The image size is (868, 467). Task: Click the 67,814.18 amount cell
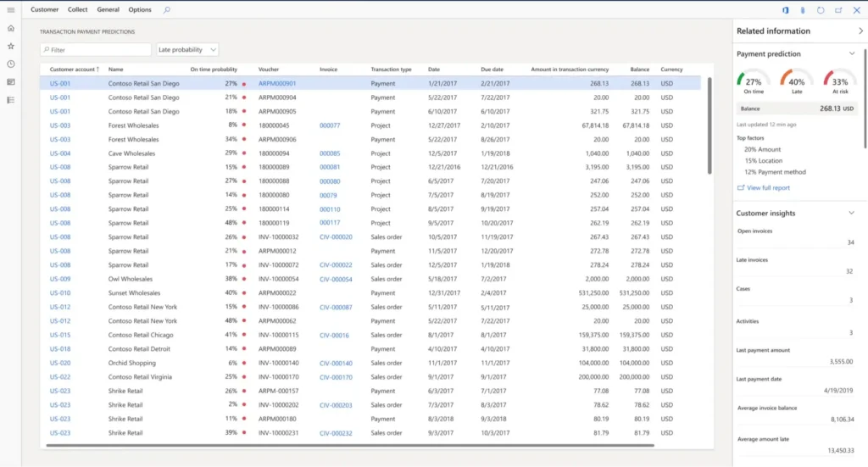(x=595, y=125)
